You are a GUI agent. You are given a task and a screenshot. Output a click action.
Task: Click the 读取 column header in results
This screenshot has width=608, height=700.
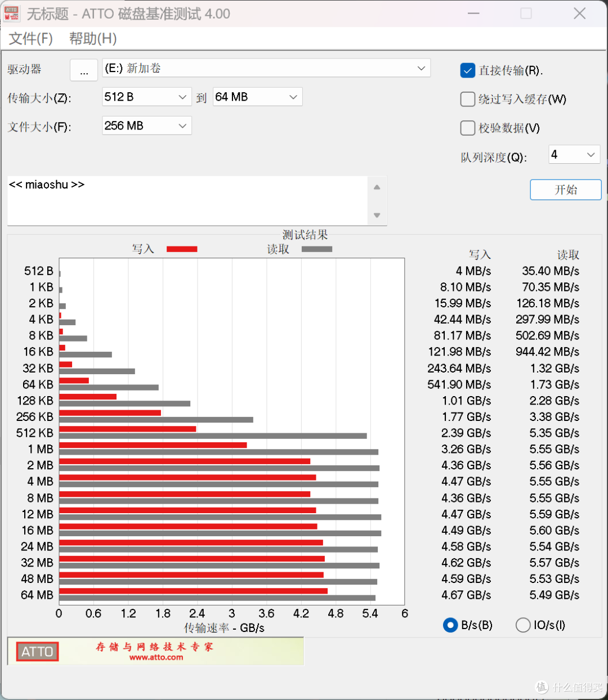[569, 255]
